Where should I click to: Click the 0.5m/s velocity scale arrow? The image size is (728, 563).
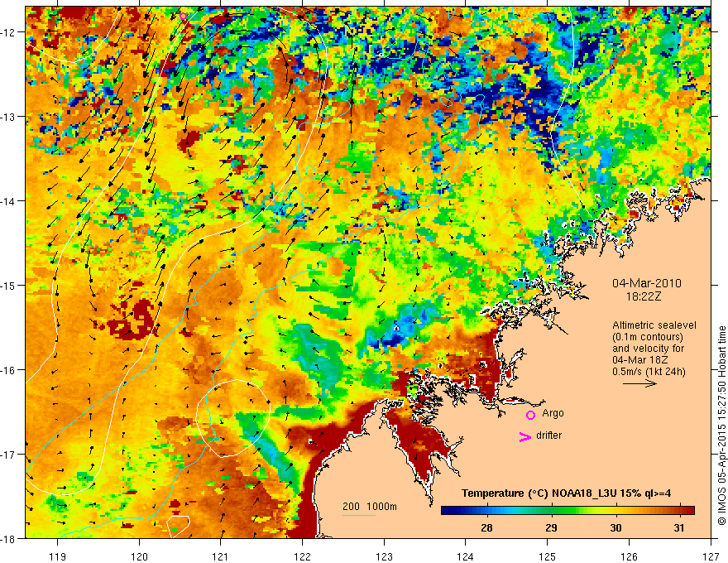[639, 383]
